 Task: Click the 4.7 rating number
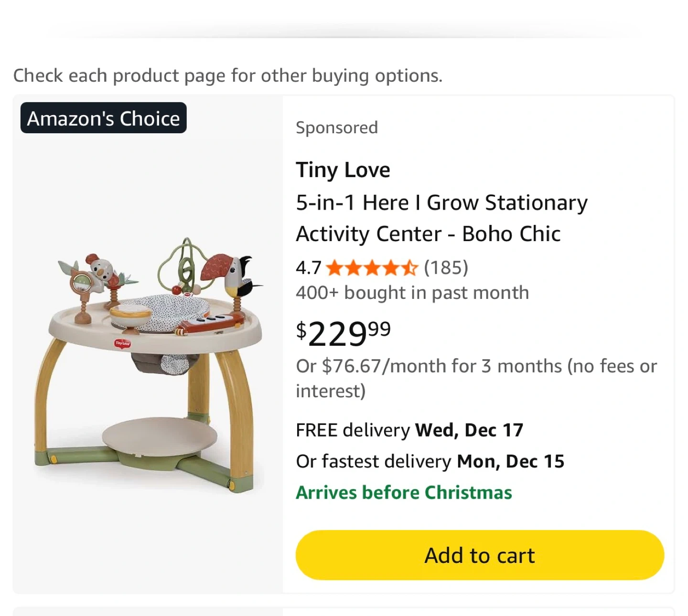click(309, 268)
